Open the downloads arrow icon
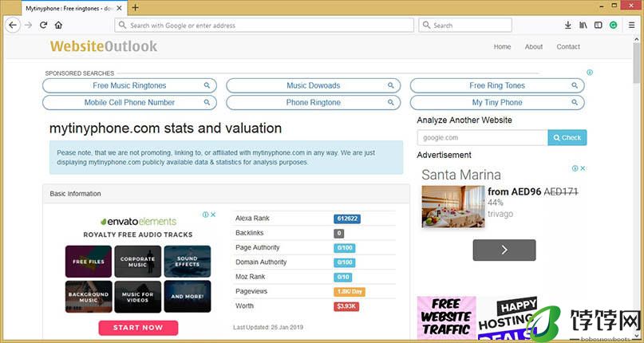 click(x=568, y=25)
